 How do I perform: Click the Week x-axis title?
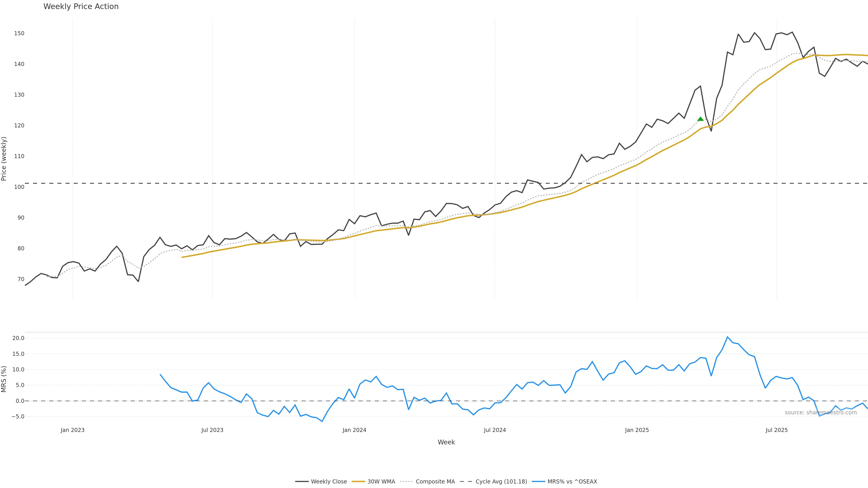446,442
